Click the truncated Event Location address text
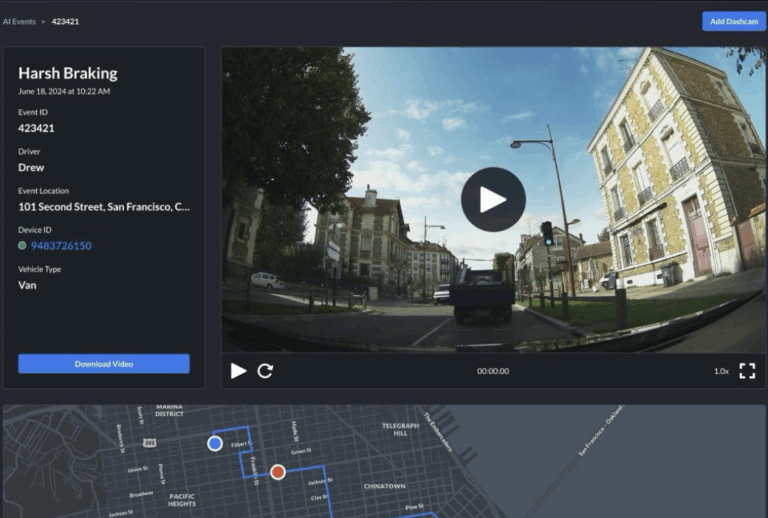 click(104, 207)
